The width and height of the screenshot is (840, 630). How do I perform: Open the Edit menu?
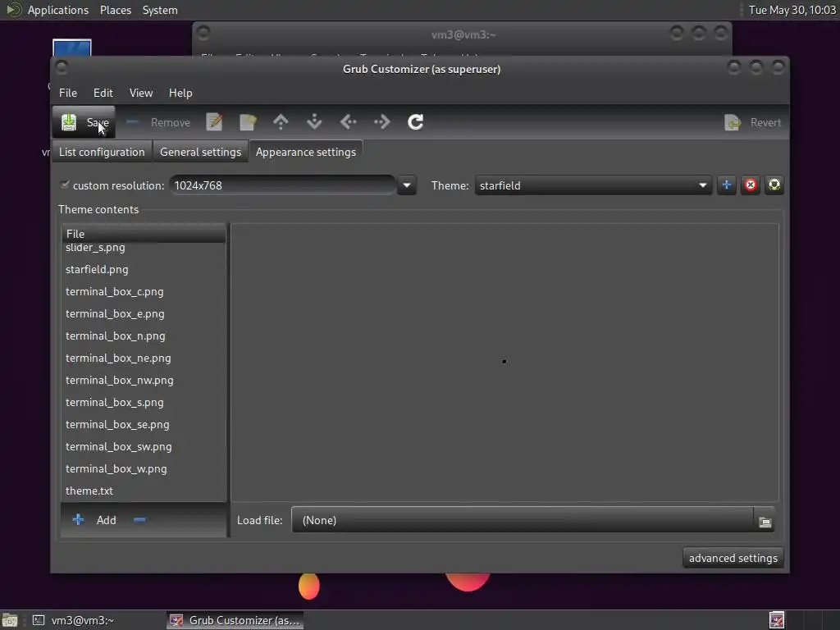pos(103,93)
